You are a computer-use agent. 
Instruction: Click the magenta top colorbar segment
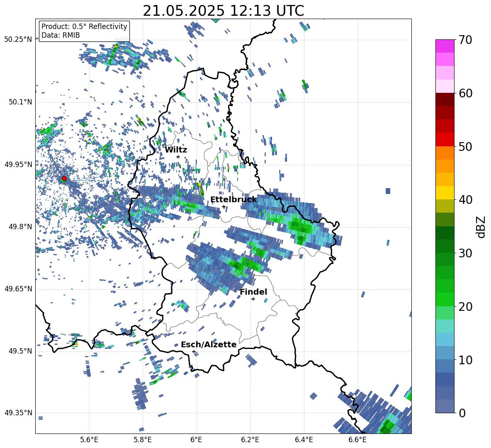tap(445, 46)
